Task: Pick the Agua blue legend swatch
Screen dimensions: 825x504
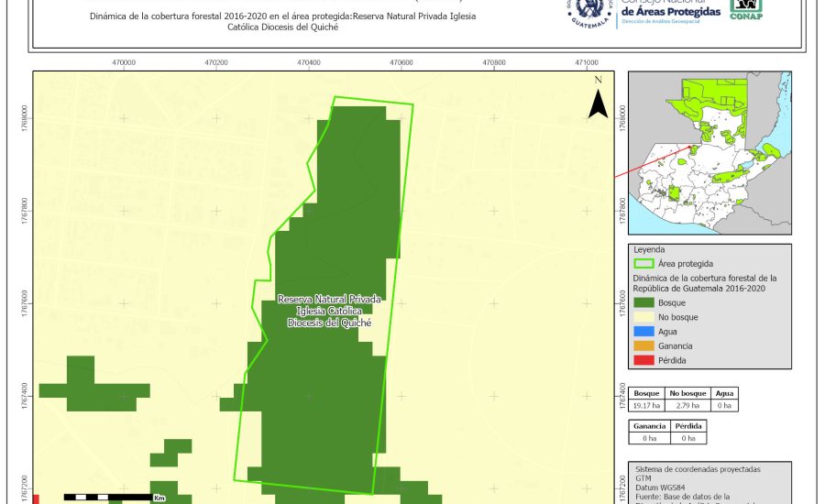Action: [645, 332]
